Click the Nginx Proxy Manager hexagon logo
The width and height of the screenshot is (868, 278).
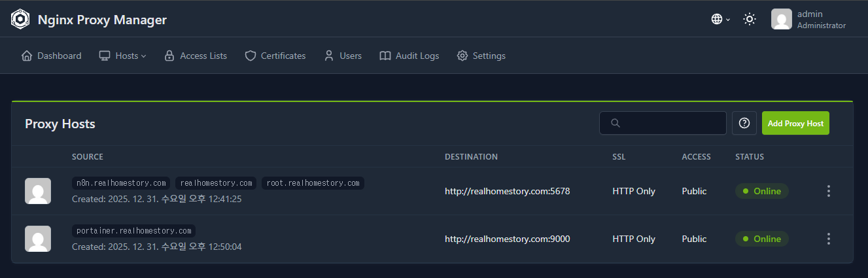20,20
